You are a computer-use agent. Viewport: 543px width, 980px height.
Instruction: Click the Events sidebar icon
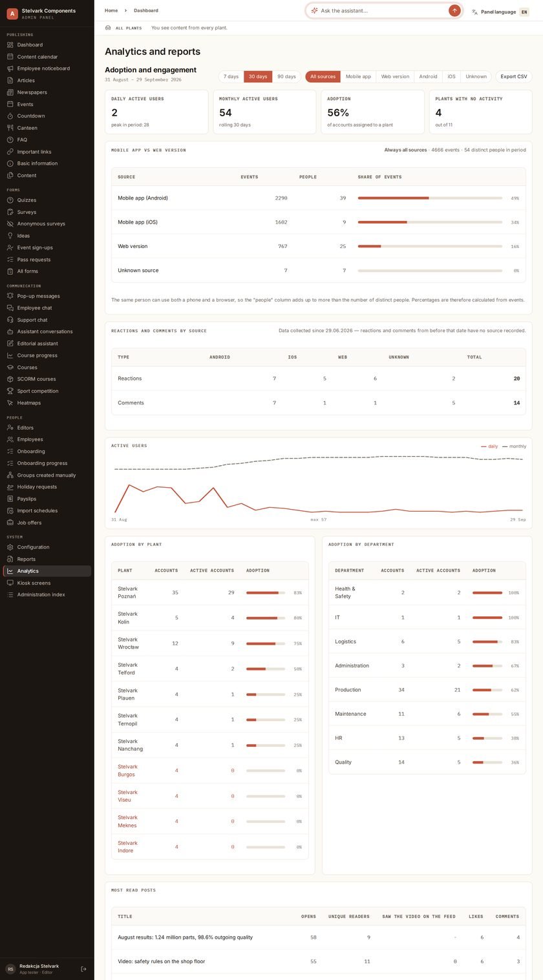click(10, 104)
